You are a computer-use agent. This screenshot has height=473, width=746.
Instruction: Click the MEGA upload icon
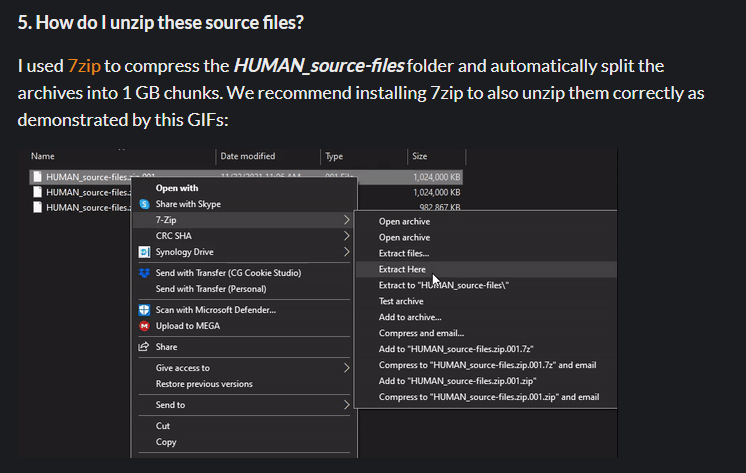144,326
